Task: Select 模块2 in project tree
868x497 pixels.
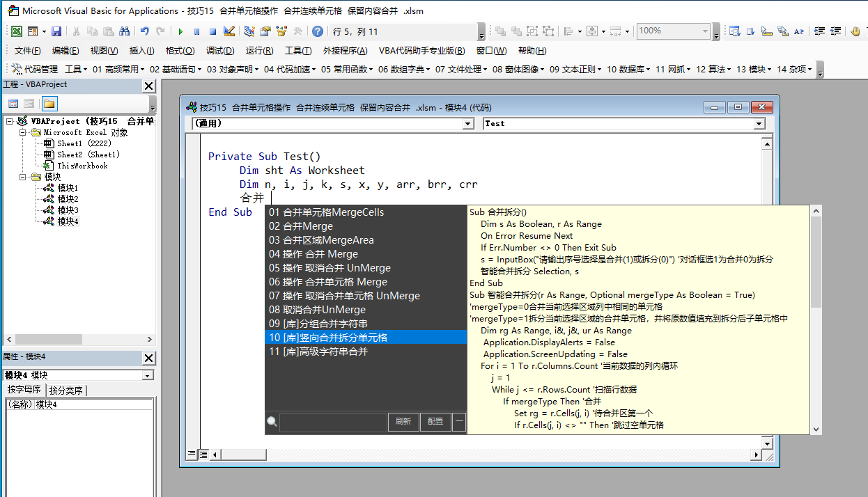Action: coord(68,199)
